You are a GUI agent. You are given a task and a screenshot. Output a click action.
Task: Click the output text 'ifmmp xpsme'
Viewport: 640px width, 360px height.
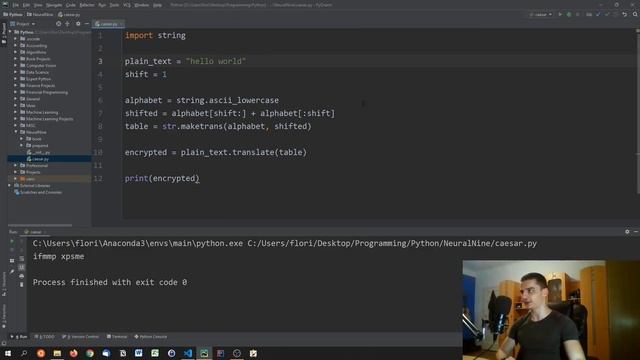[58, 256]
